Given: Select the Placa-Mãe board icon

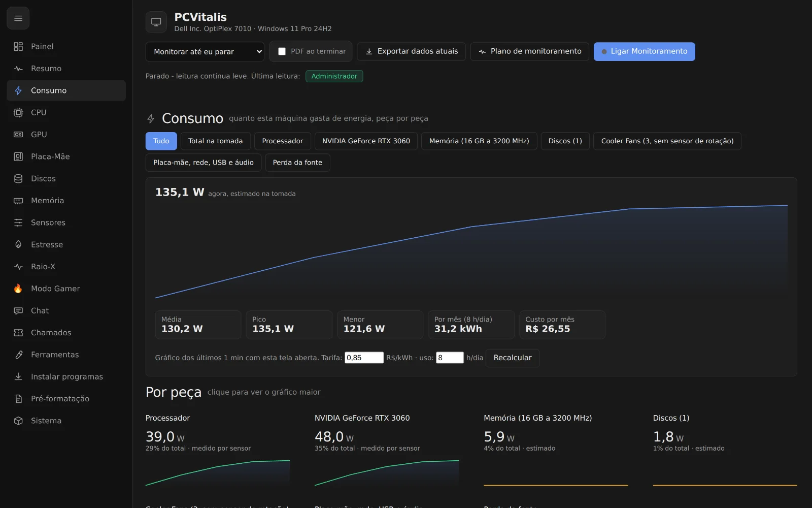Looking at the screenshot, I should coord(18,156).
